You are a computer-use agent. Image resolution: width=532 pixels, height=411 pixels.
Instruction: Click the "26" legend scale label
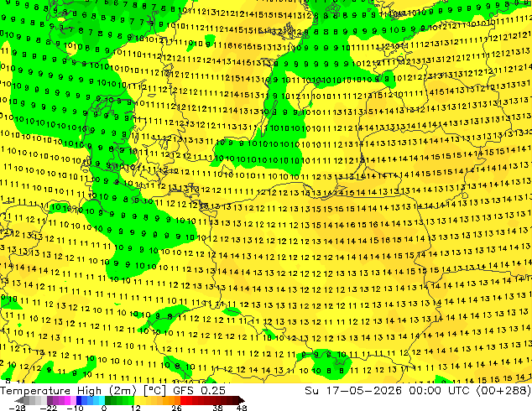[176, 408]
